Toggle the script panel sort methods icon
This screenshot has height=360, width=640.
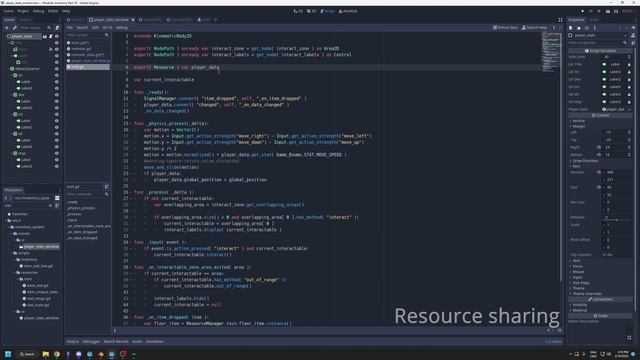107,187
